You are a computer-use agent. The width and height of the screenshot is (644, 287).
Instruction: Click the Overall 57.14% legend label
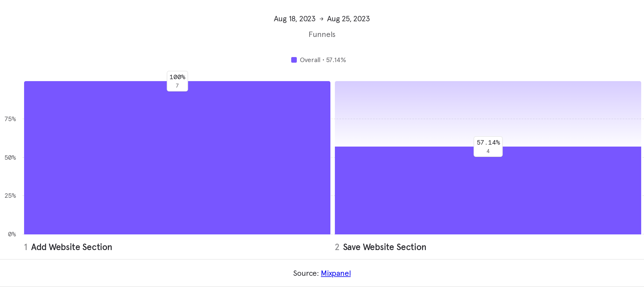pyautogui.click(x=323, y=60)
